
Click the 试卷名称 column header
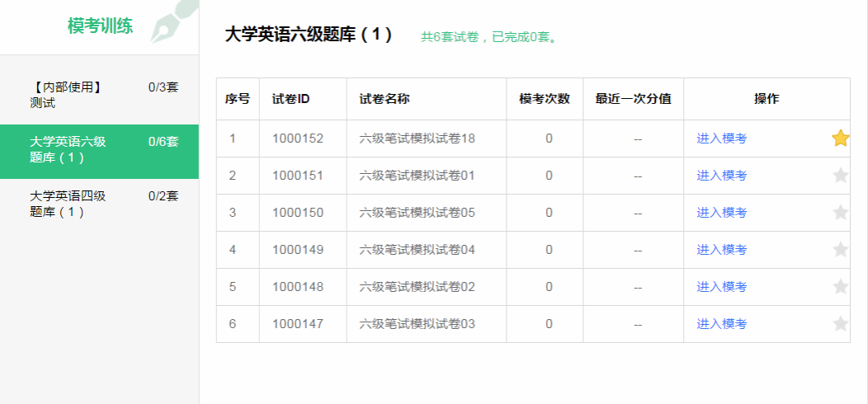click(x=384, y=99)
